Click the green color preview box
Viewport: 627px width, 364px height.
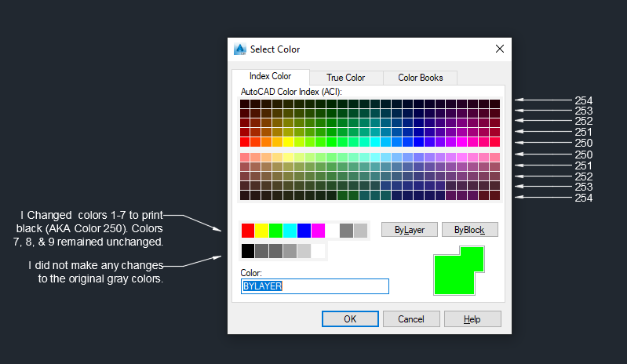459,271
